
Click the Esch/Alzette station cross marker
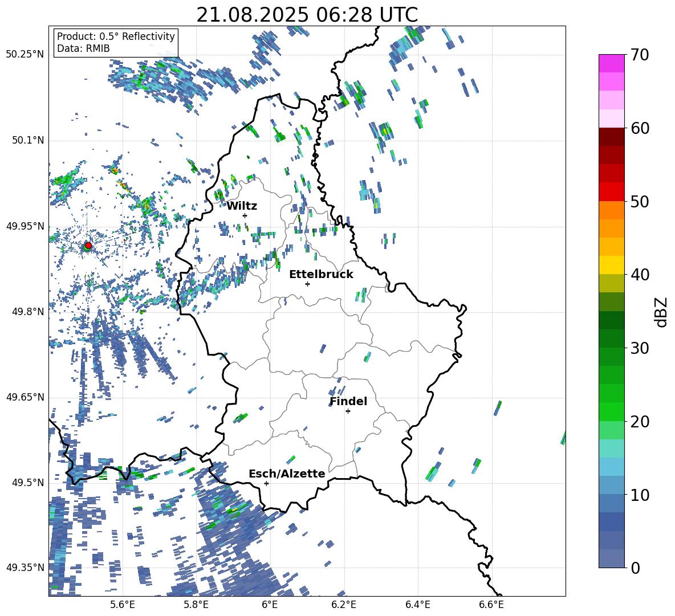click(266, 483)
